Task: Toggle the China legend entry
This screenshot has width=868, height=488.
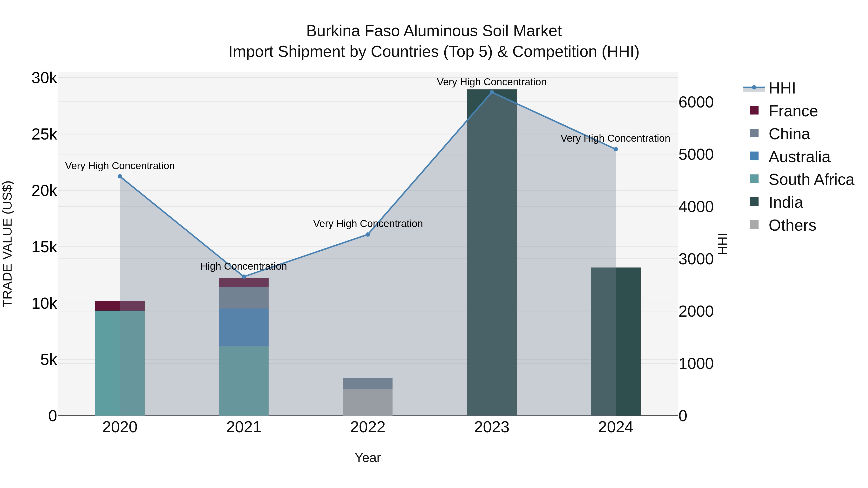Action: (780, 134)
